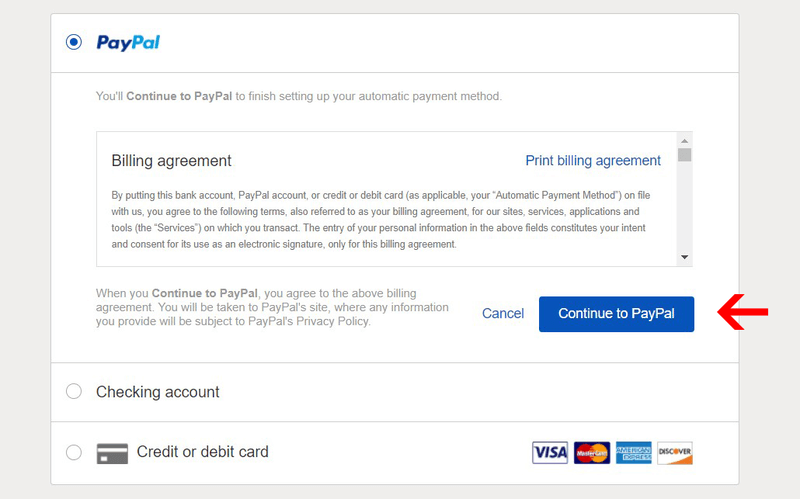Select the Credit or debit card radio
This screenshot has width=800, height=499.
coord(74,452)
